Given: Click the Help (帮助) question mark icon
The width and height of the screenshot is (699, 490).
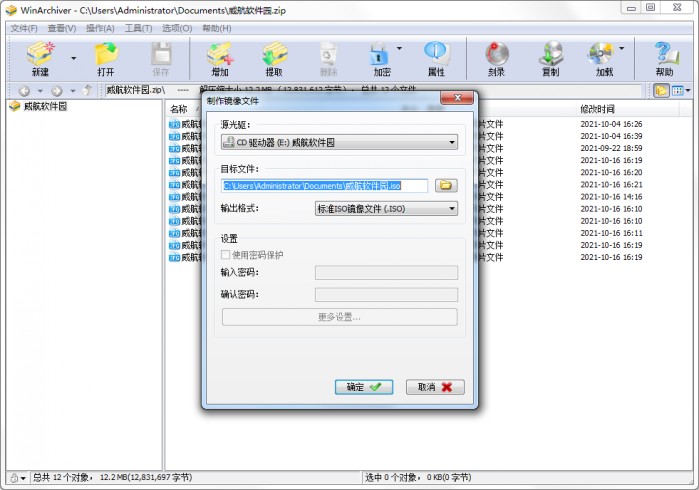Looking at the screenshot, I should pos(665,59).
